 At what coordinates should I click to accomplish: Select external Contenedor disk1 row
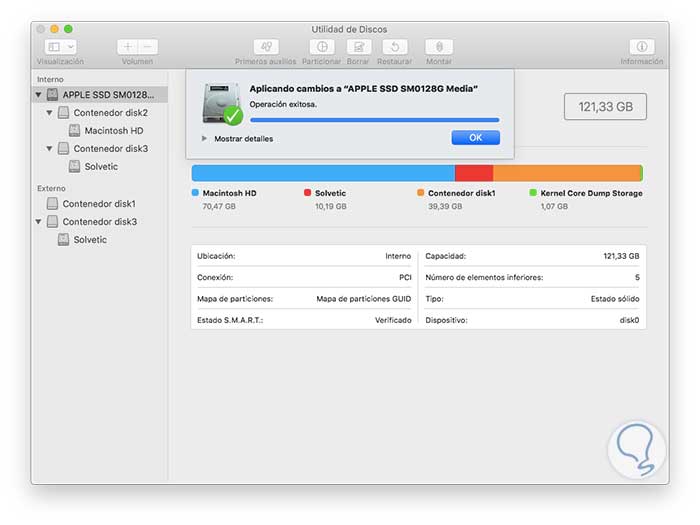(x=100, y=204)
